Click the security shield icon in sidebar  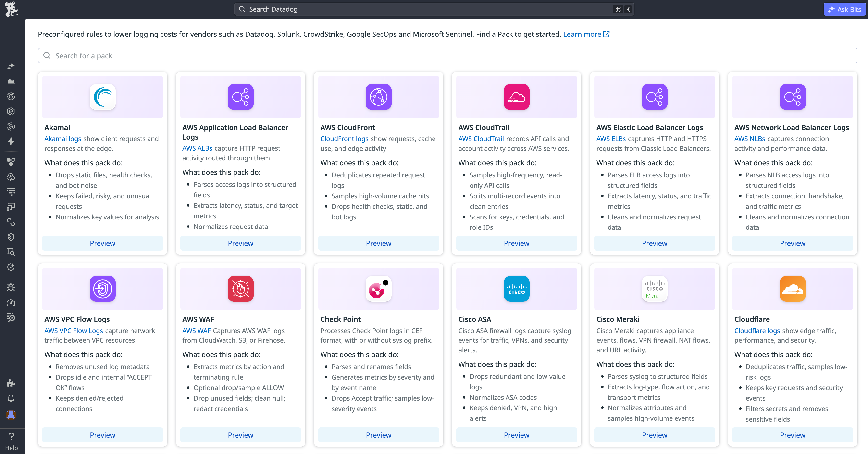11,237
